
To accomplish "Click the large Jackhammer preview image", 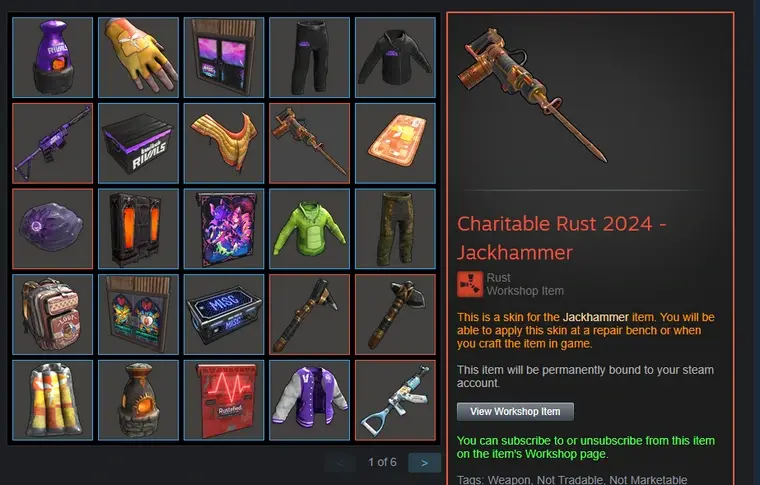I will pos(533,94).
